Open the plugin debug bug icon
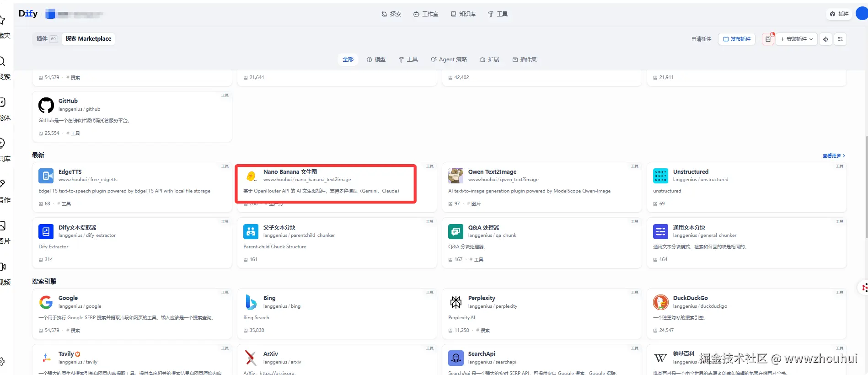This screenshot has height=375, width=868. point(825,39)
